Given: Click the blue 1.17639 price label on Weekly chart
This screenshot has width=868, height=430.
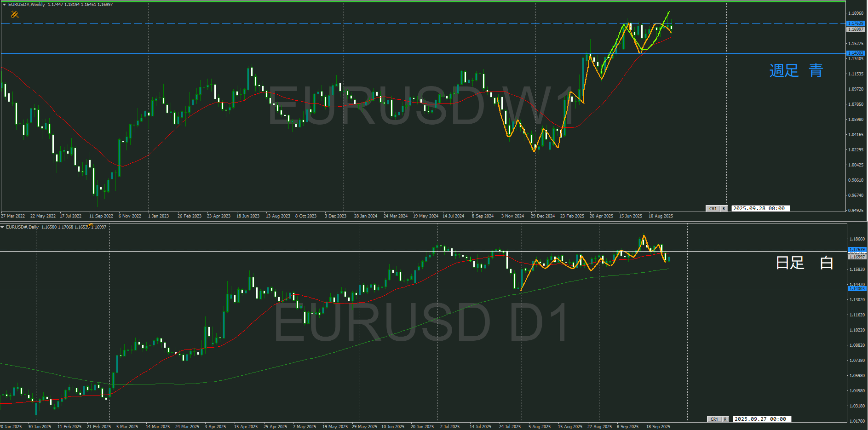Looking at the screenshot, I should tap(856, 23).
